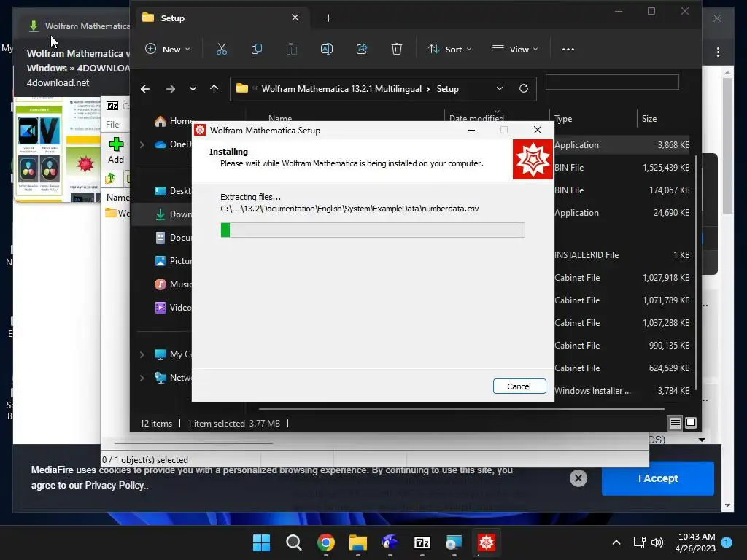The width and height of the screenshot is (747, 560).
Task: Switch Explorer to the details view icon
Action: click(x=675, y=423)
